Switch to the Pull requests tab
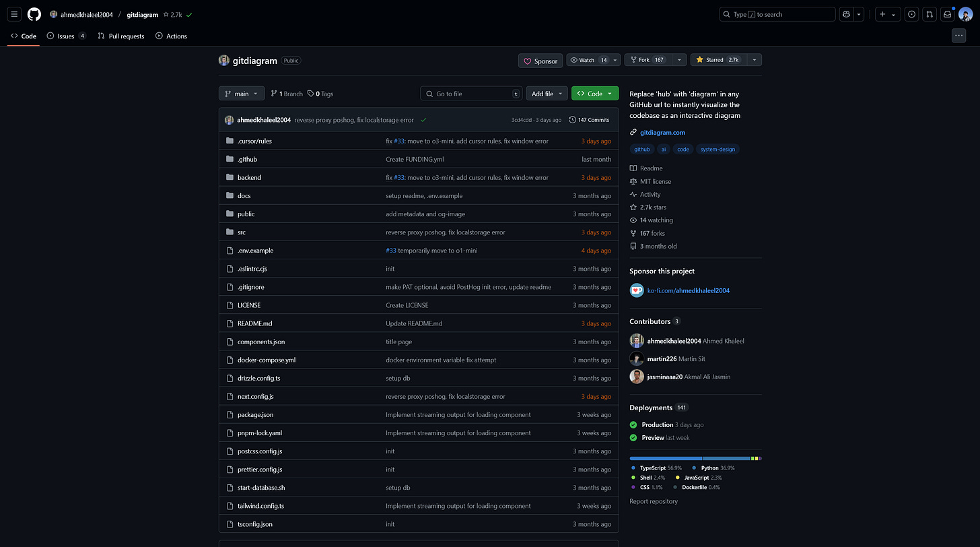Viewport: 980px width, 547px height. click(x=121, y=36)
